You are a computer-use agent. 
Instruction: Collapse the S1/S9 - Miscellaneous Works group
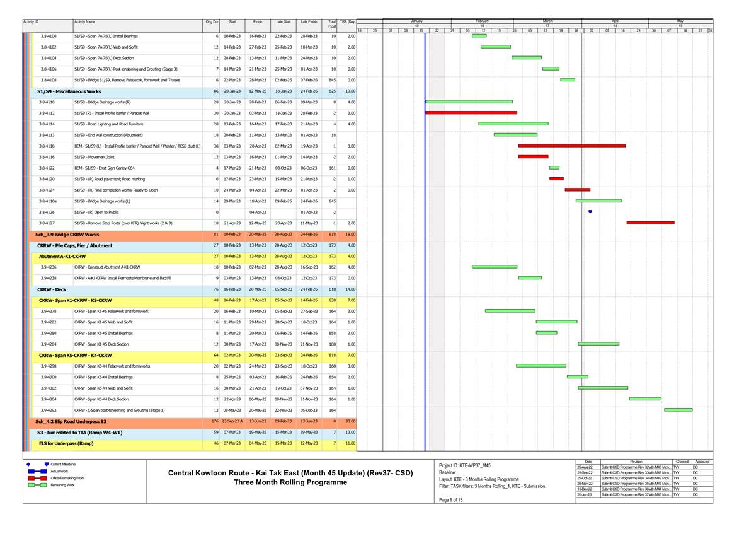click(x=68, y=91)
